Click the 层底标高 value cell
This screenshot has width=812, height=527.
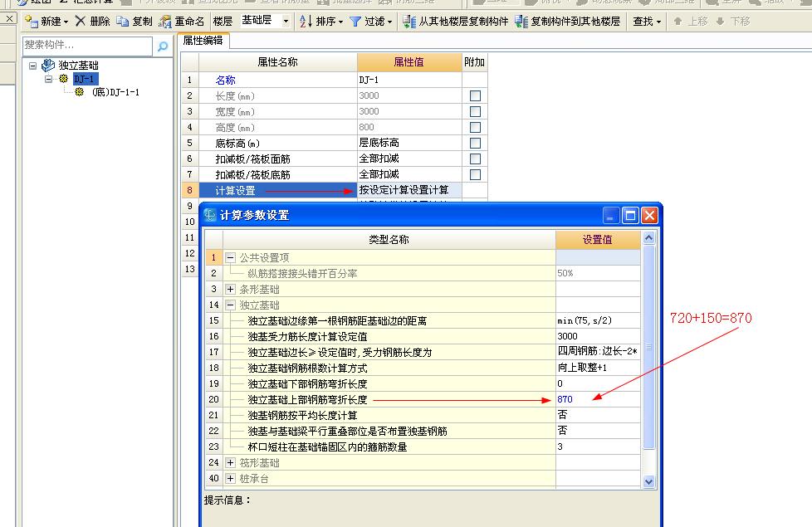point(409,143)
